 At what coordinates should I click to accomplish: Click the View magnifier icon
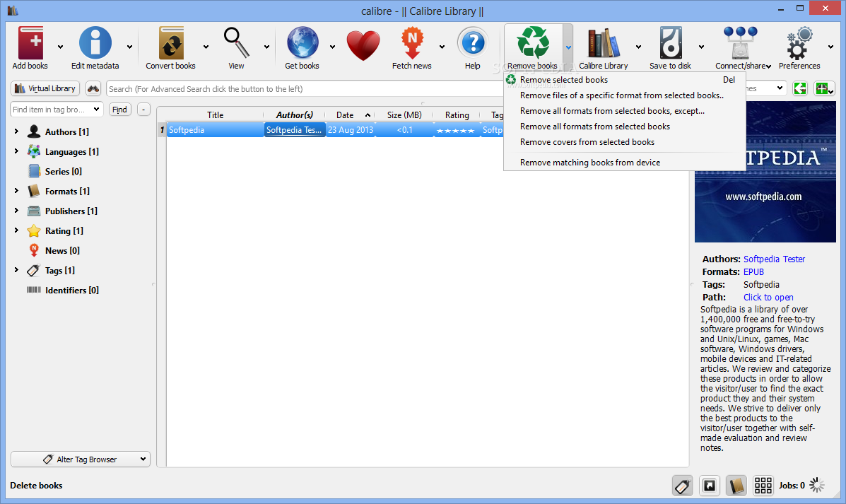coord(236,42)
